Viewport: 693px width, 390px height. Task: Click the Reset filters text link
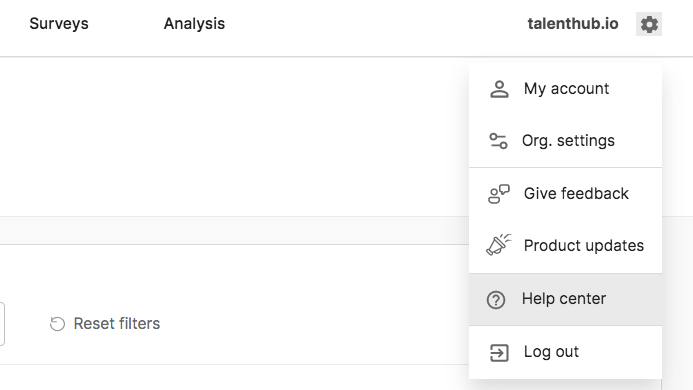click(117, 324)
